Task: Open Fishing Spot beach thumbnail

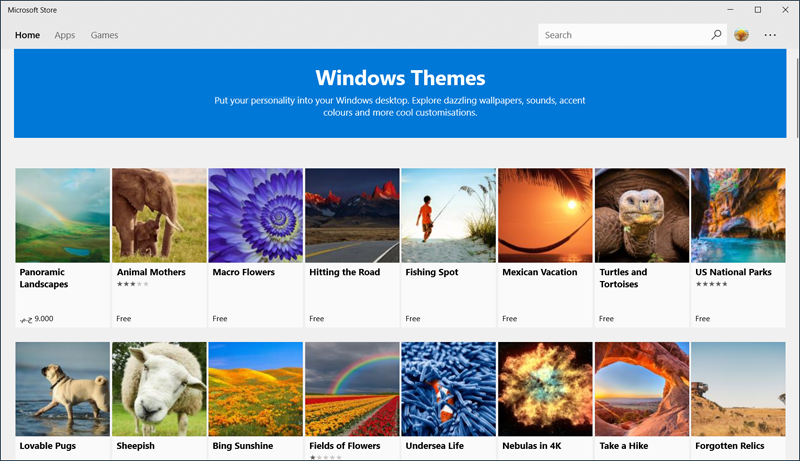Action: coord(448,215)
